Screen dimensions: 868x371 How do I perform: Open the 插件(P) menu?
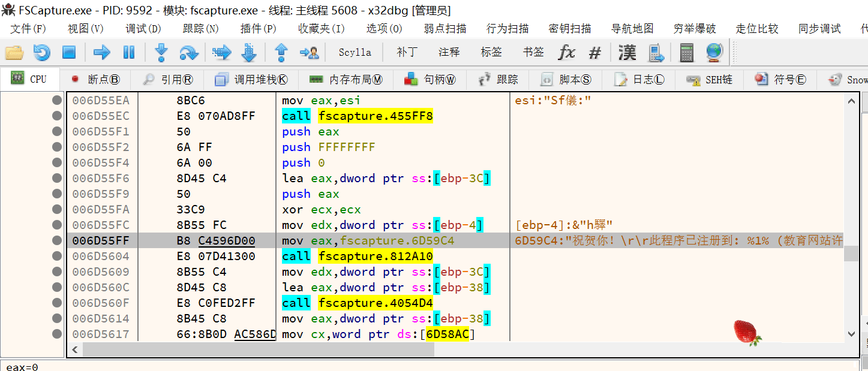(x=259, y=29)
